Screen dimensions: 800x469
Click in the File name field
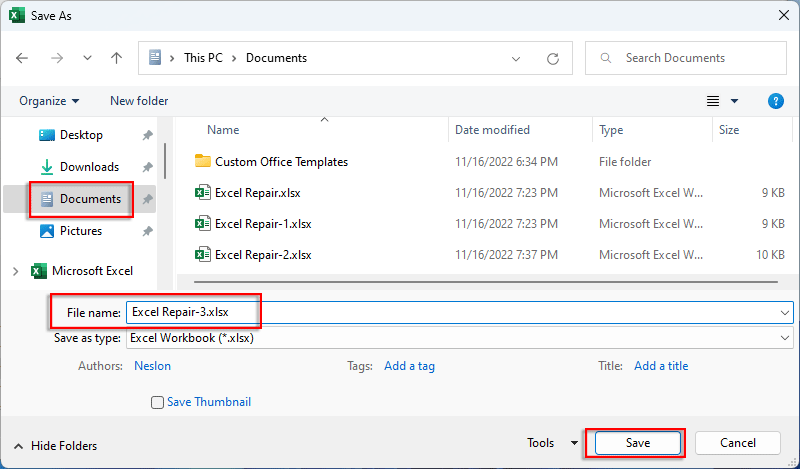click(450, 312)
